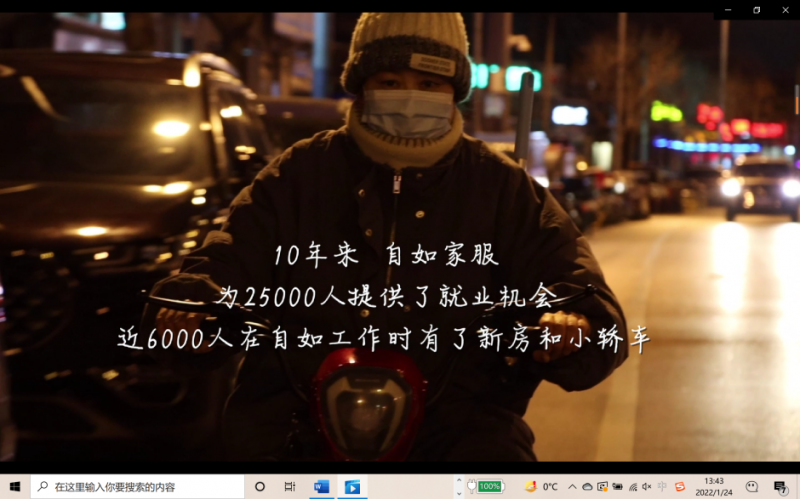Screen dimensions: 800x499
Task: Open Task View on the taskbar
Action: pos(290,487)
